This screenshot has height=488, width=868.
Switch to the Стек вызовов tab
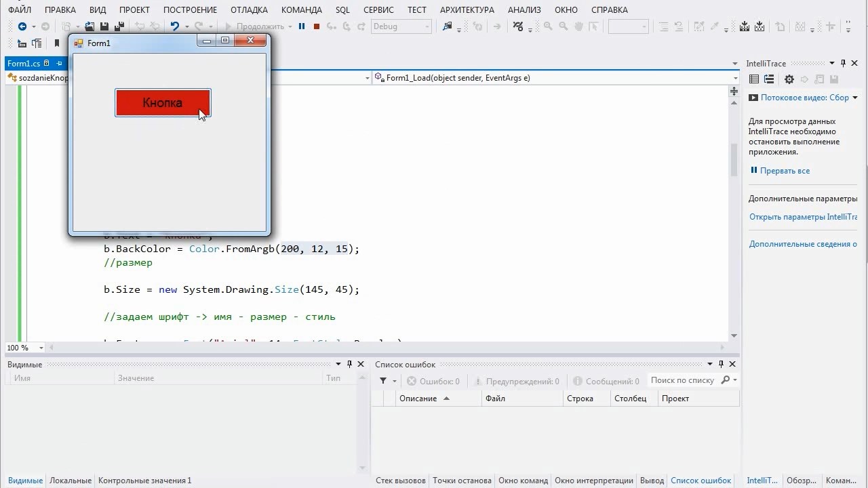401,481
